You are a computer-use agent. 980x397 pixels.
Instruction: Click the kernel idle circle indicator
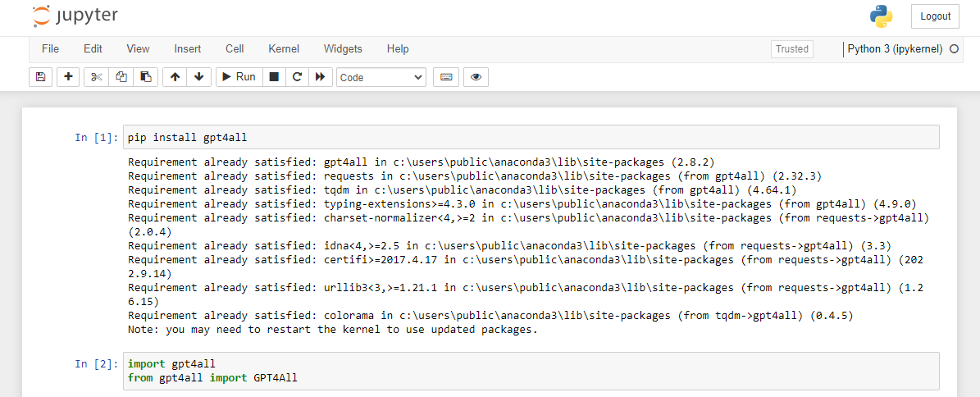pyautogui.click(x=954, y=48)
